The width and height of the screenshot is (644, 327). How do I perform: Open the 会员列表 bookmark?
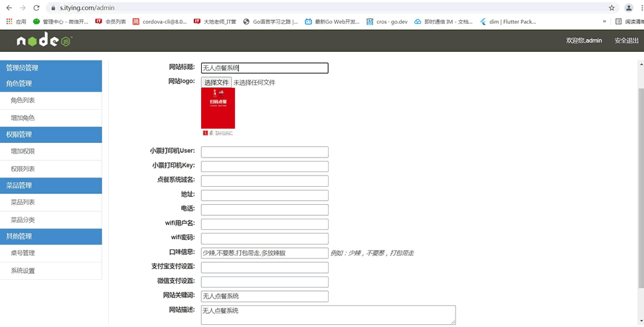click(x=110, y=22)
